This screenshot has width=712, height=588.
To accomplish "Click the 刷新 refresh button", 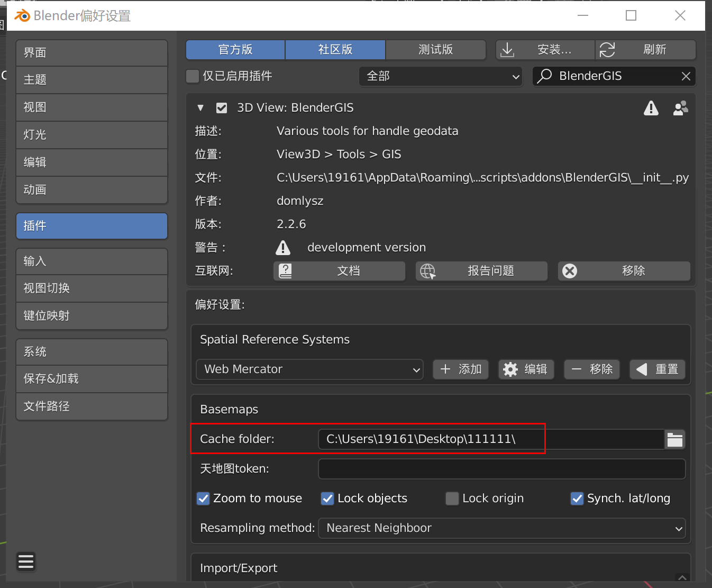I will [645, 50].
